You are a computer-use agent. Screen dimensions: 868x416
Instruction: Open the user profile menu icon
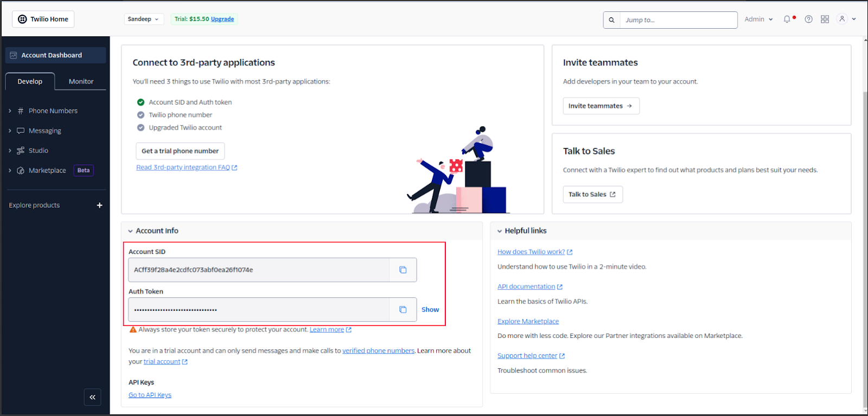842,19
